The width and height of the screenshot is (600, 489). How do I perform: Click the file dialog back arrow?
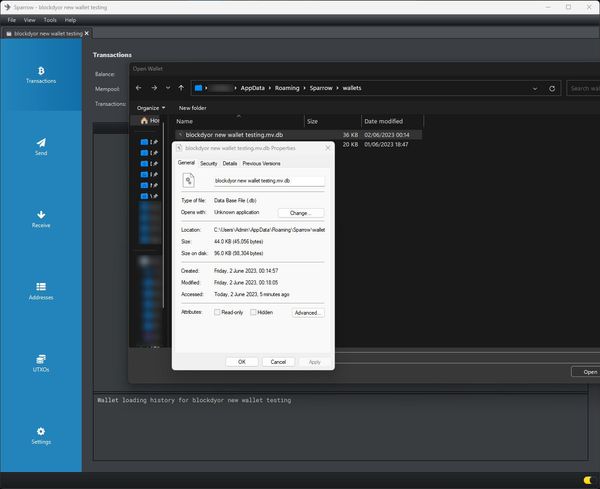[x=139, y=88]
